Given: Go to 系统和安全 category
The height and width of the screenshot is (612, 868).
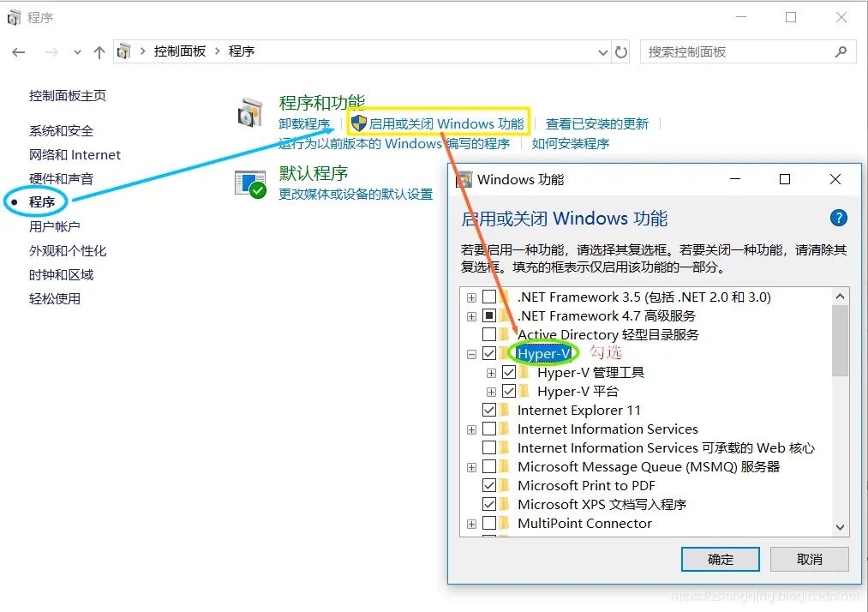Looking at the screenshot, I should (62, 130).
